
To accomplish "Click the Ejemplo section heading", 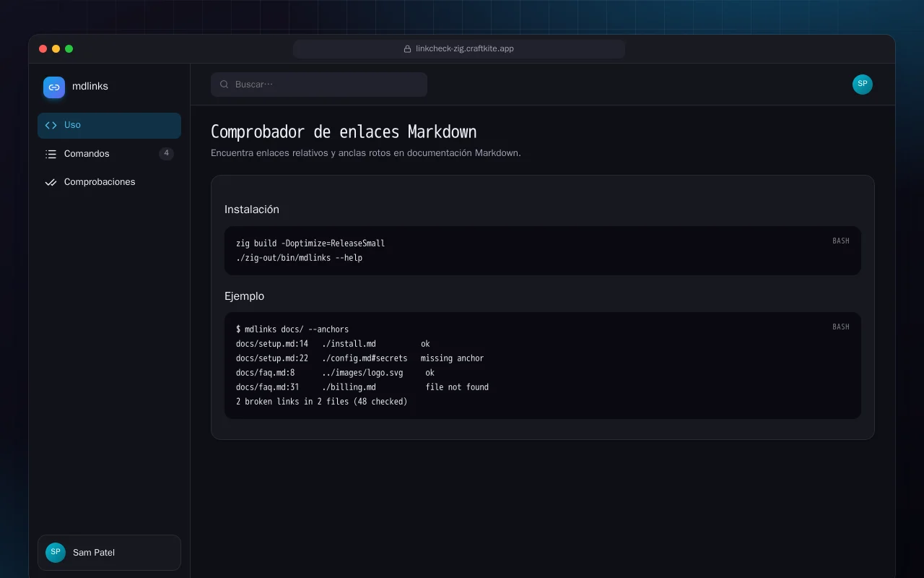I will coord(245,296).
